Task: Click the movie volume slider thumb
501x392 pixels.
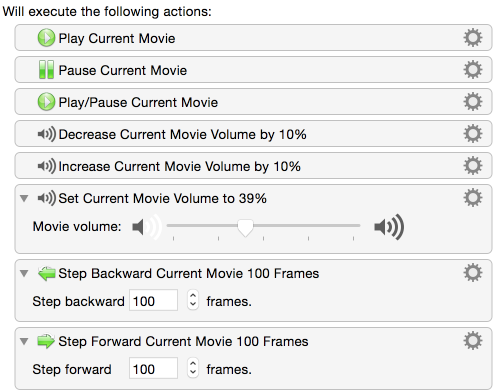Action: point(245,228)
